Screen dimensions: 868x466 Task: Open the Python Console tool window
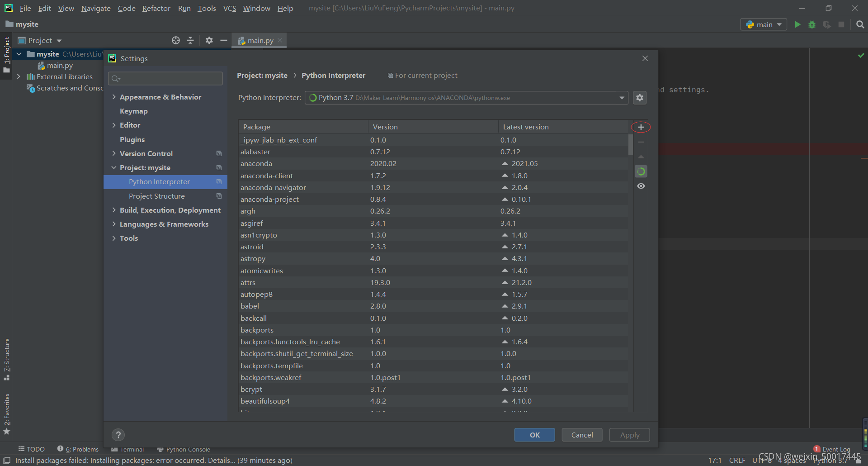(184, 449)
